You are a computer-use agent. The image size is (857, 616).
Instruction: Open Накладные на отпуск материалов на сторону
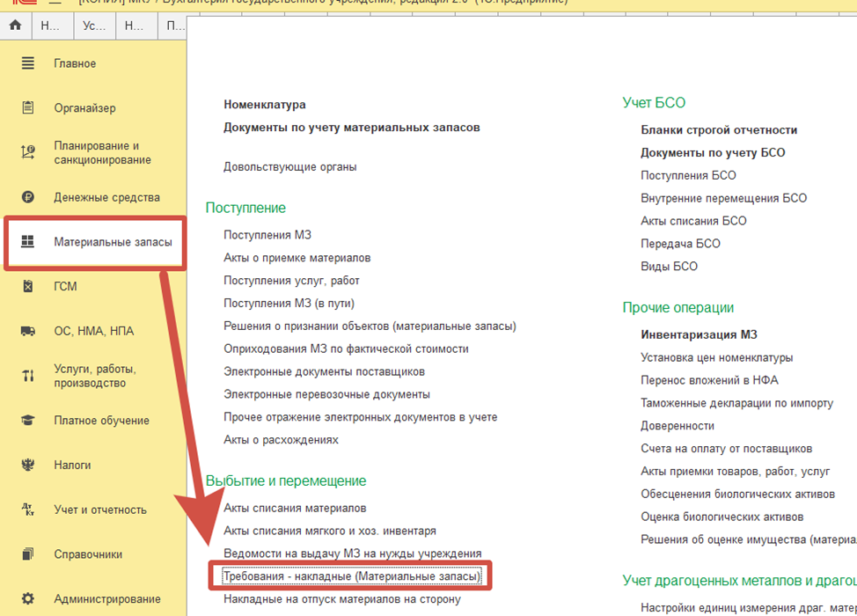point(342,599)
